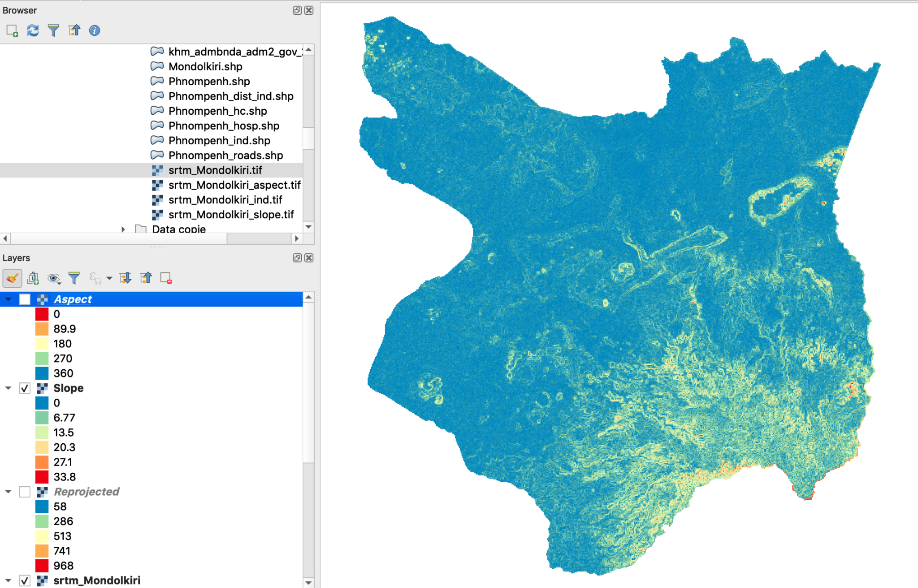Collapse srtm_Mondolkiri layer tree arrow

tap(9, 580)
